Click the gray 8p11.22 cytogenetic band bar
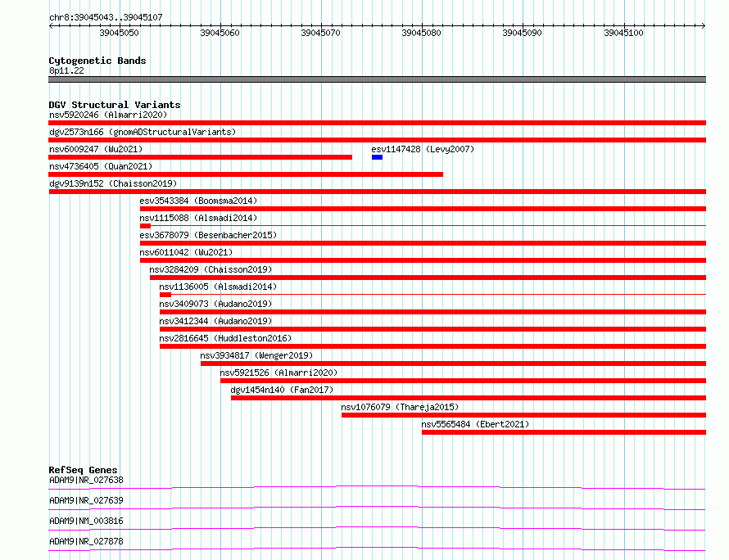This screenshot has width=729, height=560. (377, 79)
